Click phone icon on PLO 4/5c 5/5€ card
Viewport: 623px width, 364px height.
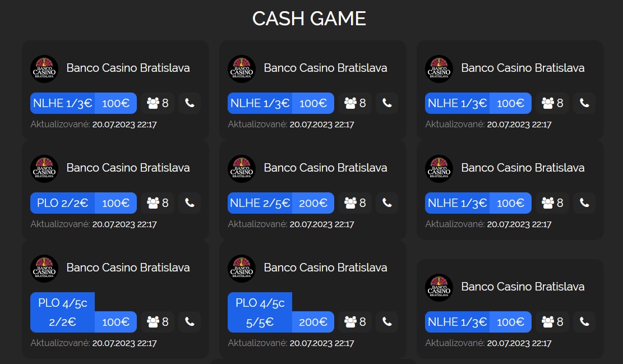point(387,322)
